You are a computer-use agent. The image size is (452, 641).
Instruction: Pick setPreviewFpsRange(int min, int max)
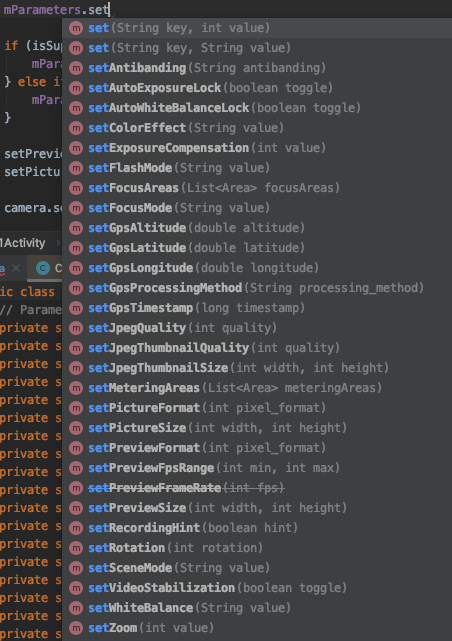pos(257,468)
